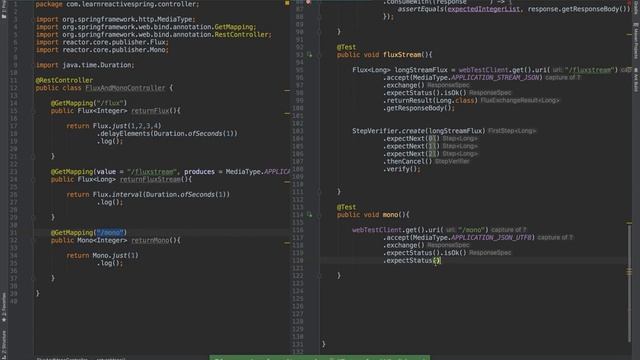Viewport: 640px width, 360px height.
Task: Click the @RestController annotation
Action: tap(64, 80)
